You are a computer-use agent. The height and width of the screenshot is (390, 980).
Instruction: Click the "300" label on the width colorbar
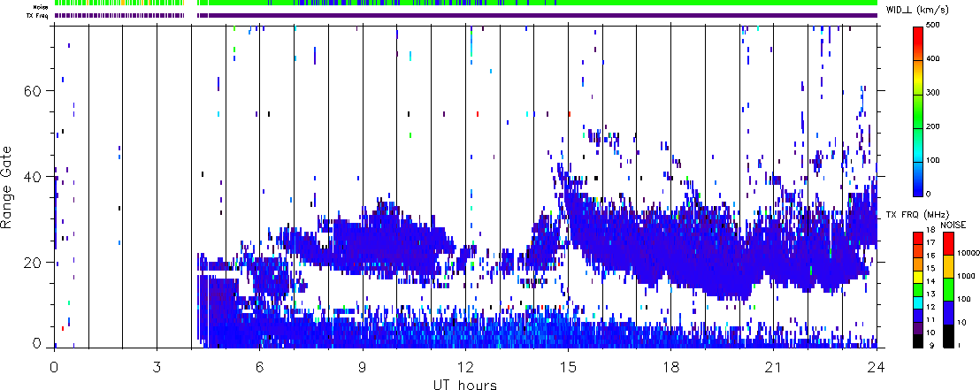click(x=934, y=93)
